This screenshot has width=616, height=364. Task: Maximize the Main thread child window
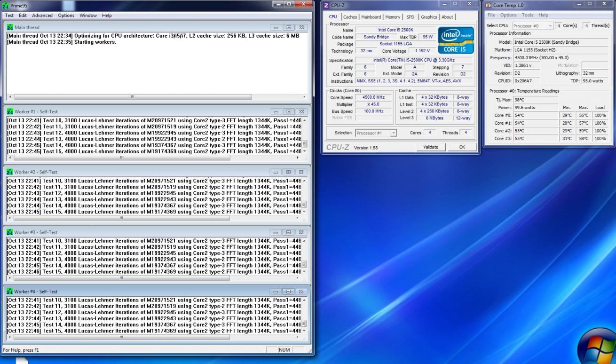(289, 27)
